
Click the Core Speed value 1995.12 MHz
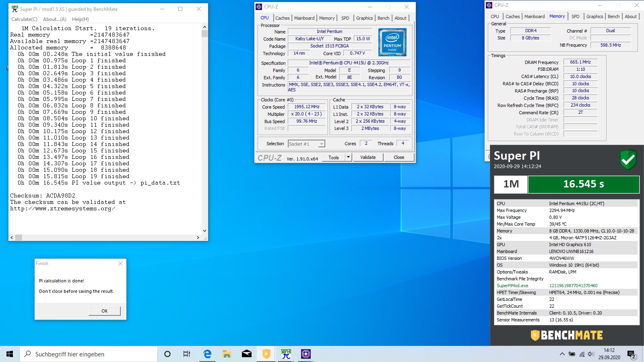307,107
